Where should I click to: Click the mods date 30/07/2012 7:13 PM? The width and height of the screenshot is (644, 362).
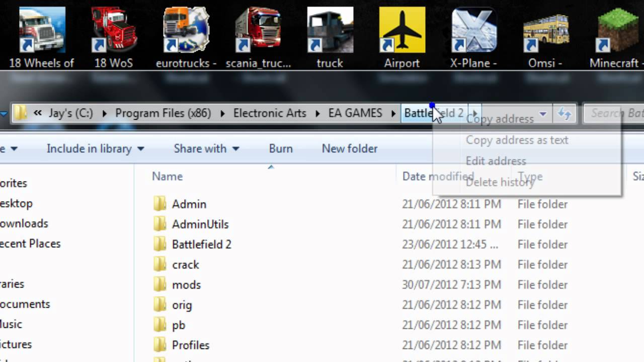click(451, 285)
